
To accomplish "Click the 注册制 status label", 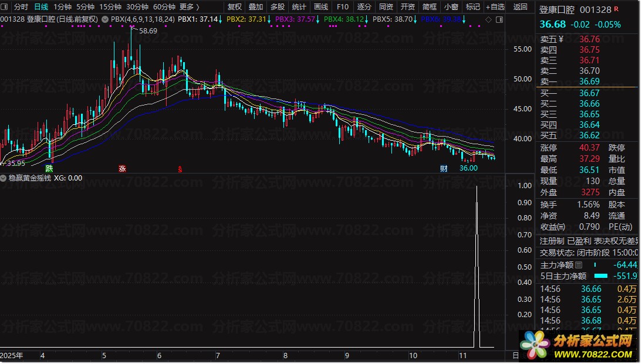I will click(x=552, y=241).
